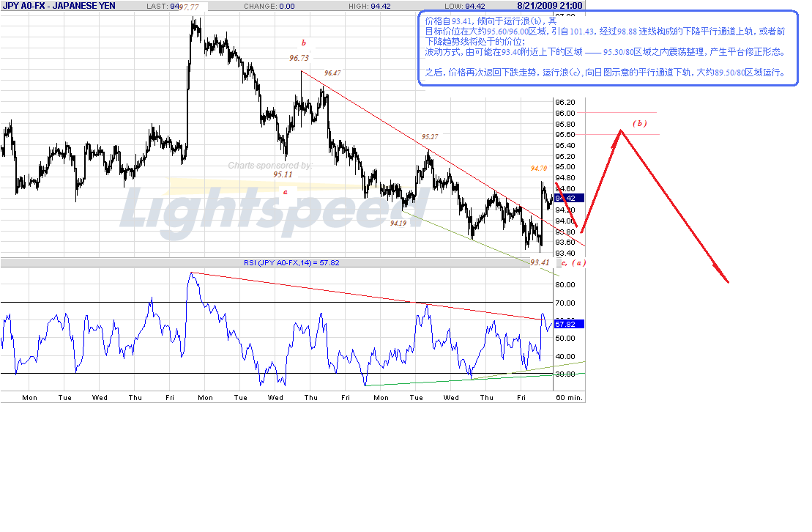
Task: Click the 93.40 price axis label
Action: [x=565, y=253]
